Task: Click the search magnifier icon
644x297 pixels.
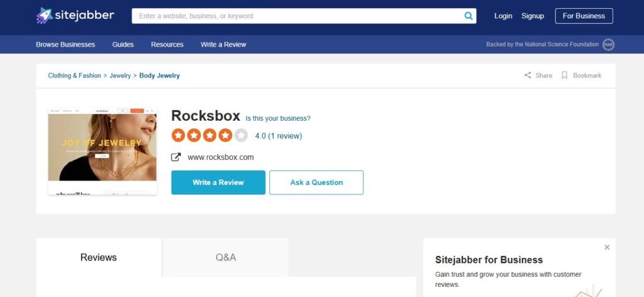Action: 468,16
